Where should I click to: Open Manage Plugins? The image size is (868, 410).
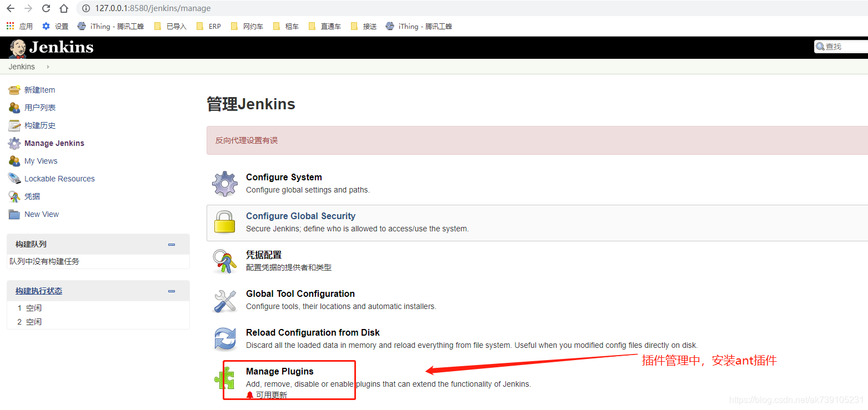coord(280,371)
